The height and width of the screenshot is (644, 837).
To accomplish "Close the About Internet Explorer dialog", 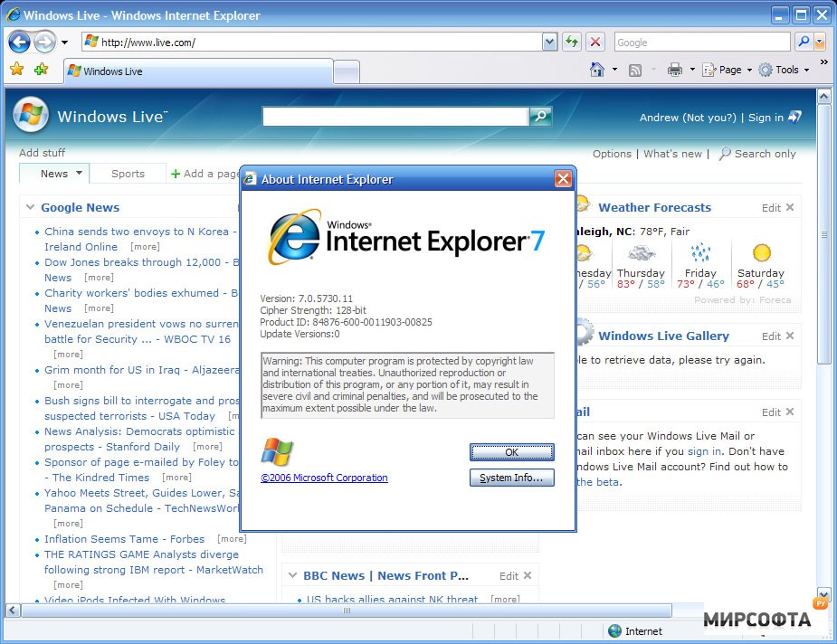I will click(563, 178).
